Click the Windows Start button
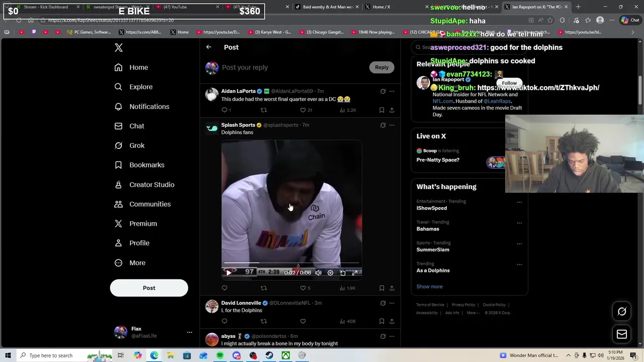This screenshot has width=644, height=362. click(8, 355)
